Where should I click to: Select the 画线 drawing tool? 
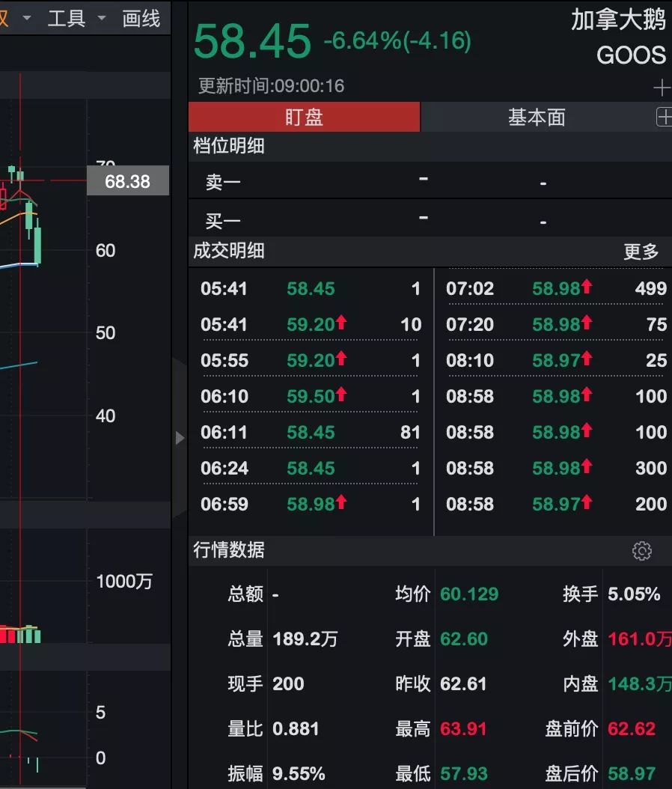pos(139,18)
